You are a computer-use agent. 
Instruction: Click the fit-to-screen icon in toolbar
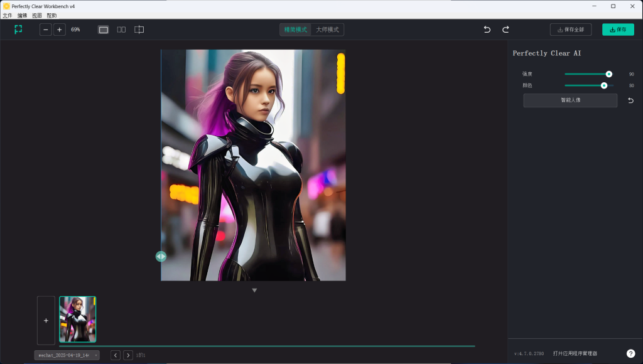coord(18,29)
